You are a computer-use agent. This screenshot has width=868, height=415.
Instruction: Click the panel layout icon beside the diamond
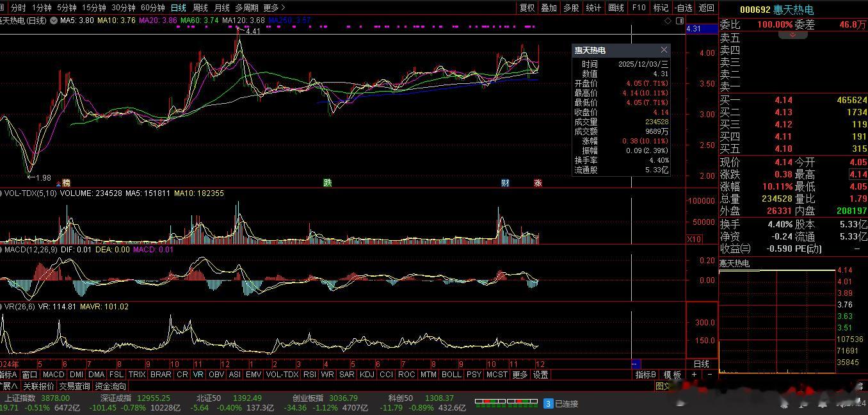click(679, 20)
